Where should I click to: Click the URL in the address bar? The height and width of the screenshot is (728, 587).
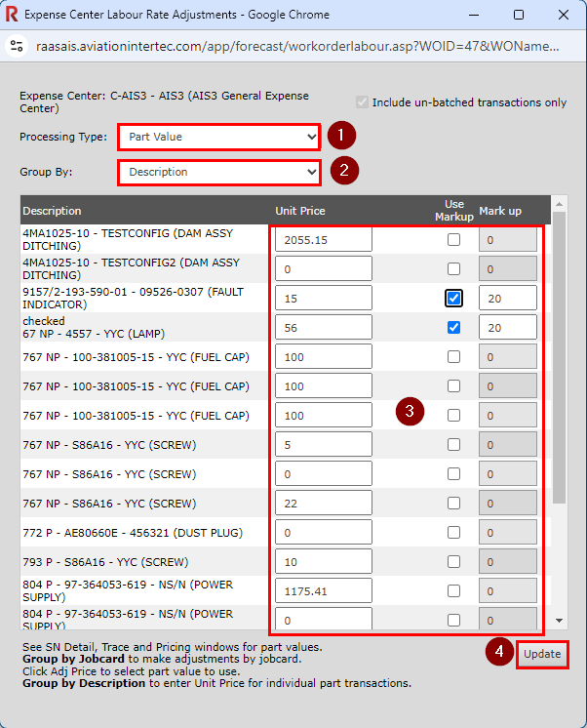(297, 46)
